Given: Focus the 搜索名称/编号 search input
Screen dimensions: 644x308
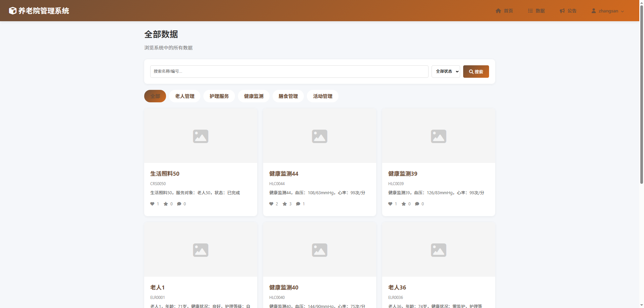Looking at the screenshot, I should click(x=289, y=71).
